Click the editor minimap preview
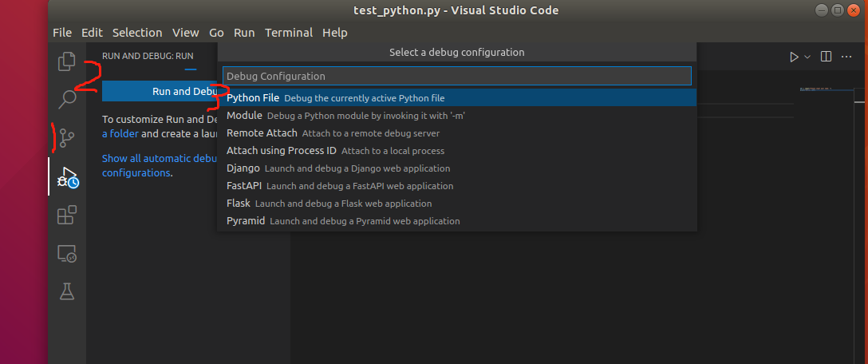This screenshot has width=868, height=364. [x=816, y=89]
